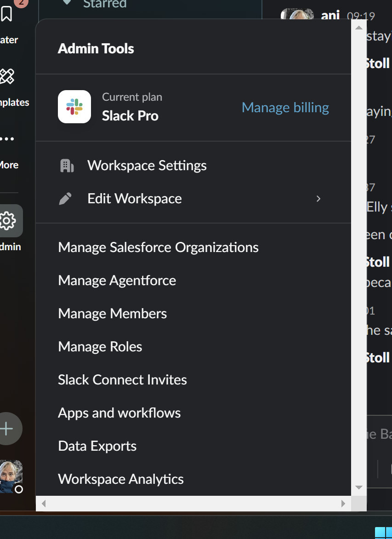
Task: Click the scroll up arrow of the menu
Action: [x=358, y=28]
